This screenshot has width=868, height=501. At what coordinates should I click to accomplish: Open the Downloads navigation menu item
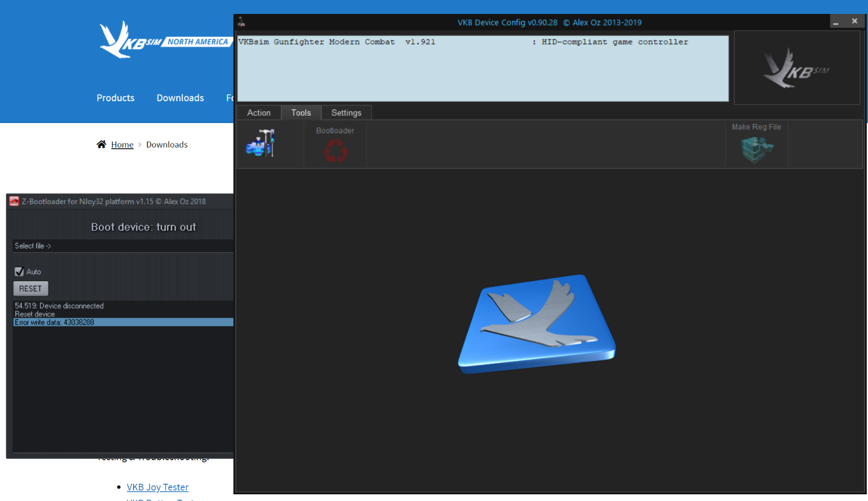click(x=180, y=98)
